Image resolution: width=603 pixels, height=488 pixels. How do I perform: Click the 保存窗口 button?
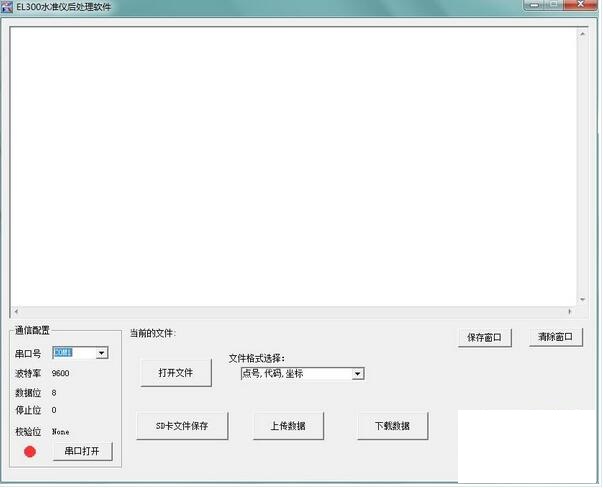484,338
